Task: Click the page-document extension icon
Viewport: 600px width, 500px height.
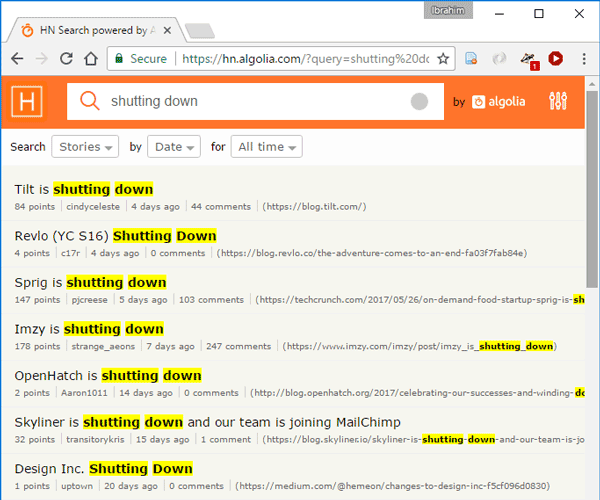Action: 471,59
